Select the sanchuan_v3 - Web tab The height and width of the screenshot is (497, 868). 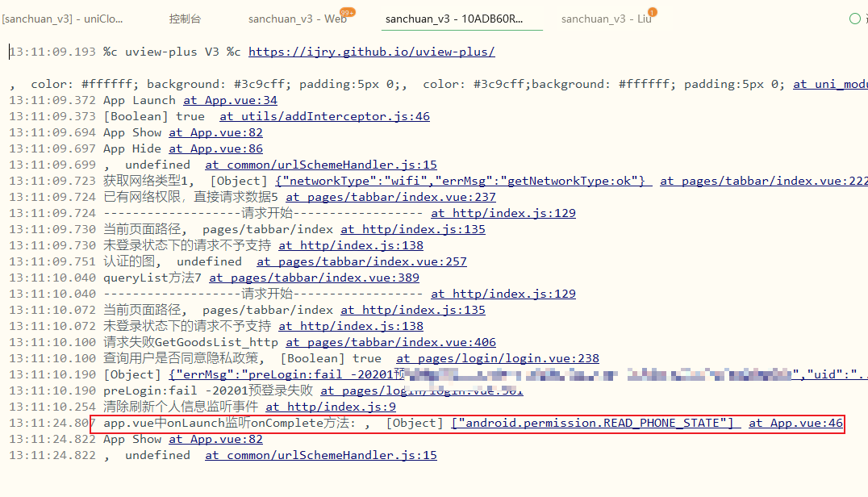297,19
